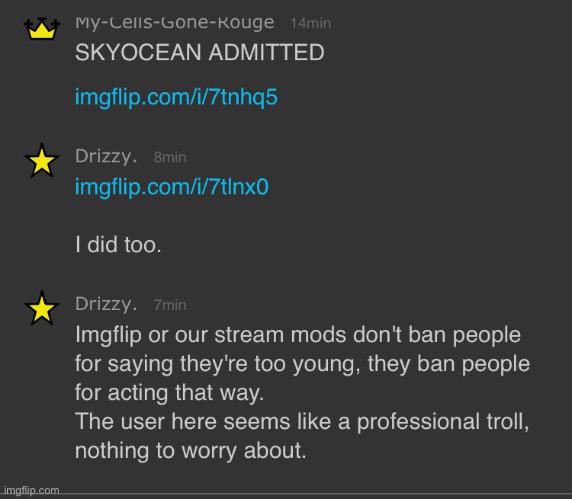Image resolution: width=572 pixels, height=499 pixels.
Task: Click the 8min timestamp
Action: click(x=170, y=158)
